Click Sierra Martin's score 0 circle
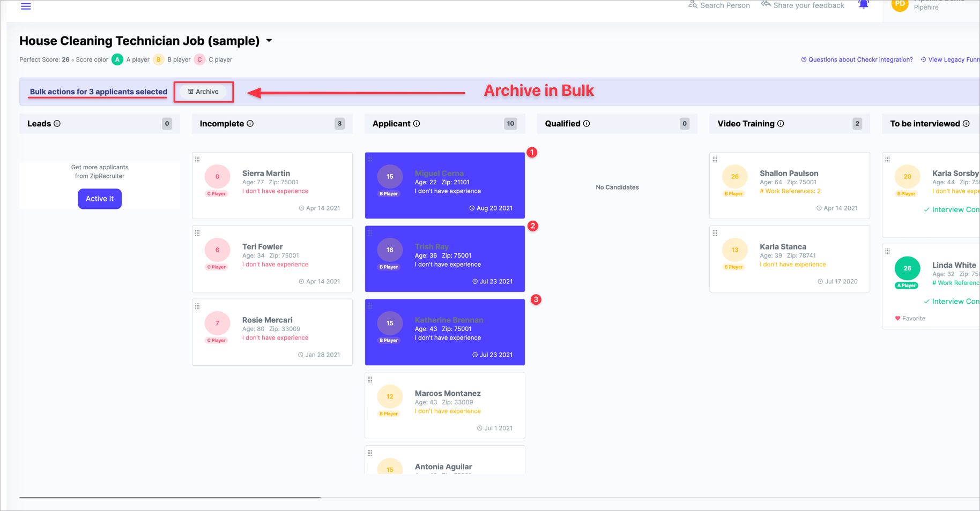The image size is (980, 511). (x=217, y=176)
